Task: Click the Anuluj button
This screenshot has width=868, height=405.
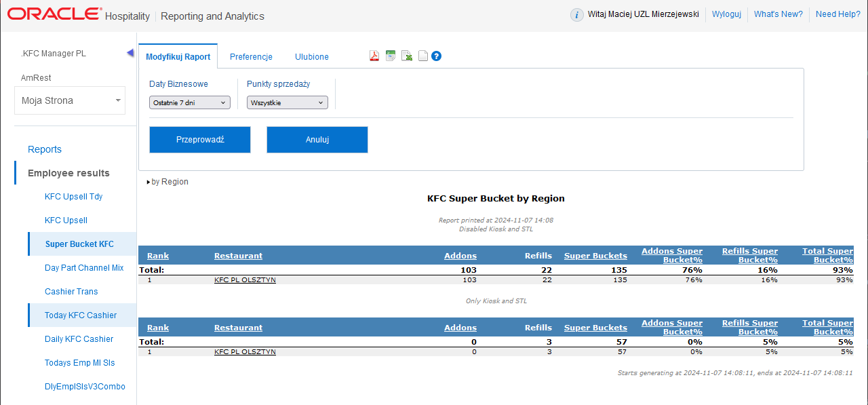Action: [x=317, y=140]
